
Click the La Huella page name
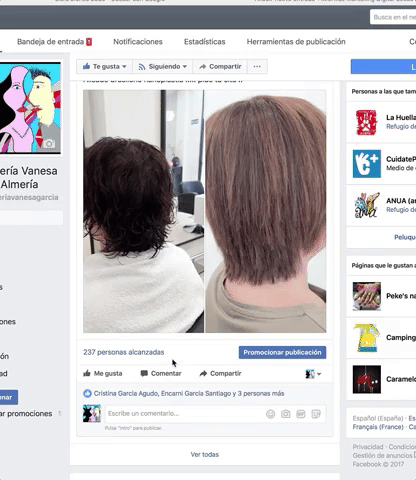click(401, 117)
